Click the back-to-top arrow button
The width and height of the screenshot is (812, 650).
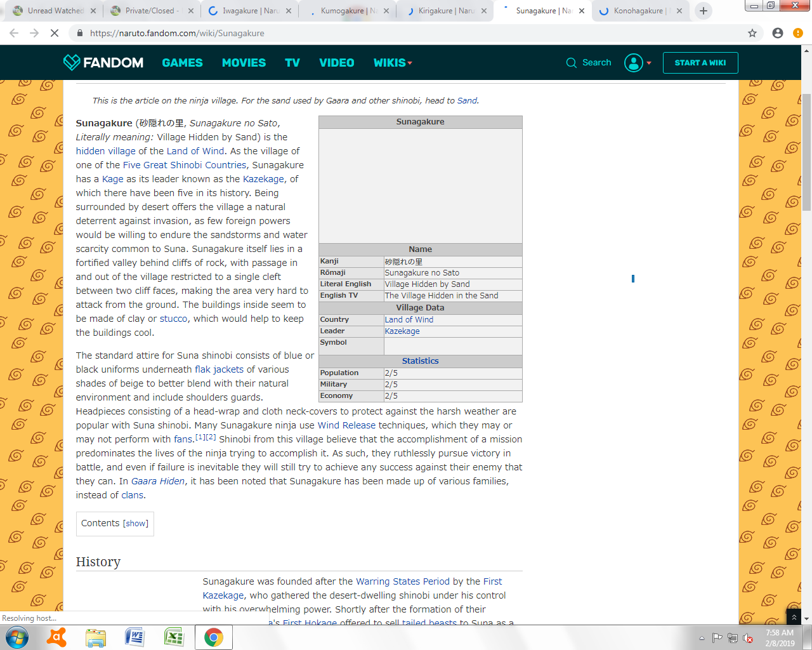point(794,616)
